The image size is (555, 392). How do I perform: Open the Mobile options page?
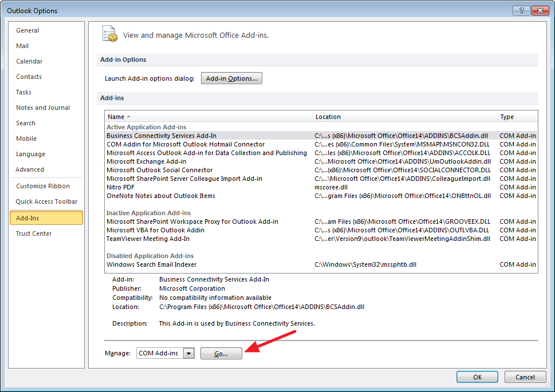[46, 138]
